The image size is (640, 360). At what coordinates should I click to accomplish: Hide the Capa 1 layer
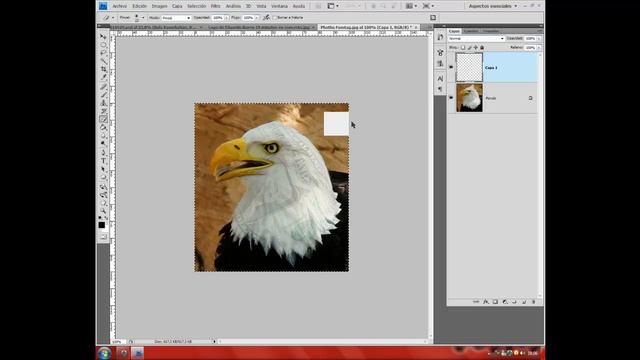[x=451, y=67]
